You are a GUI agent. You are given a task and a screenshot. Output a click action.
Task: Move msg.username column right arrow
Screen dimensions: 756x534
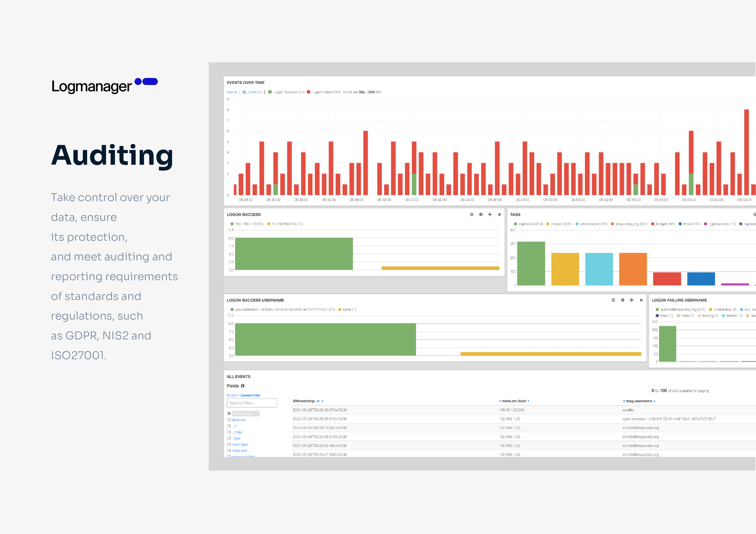coord(654,401)
